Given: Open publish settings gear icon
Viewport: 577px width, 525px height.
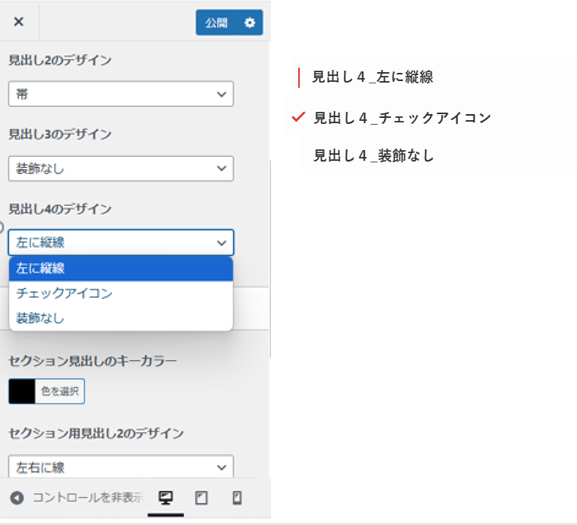Looking at the screenshot, I should pos(250,22).
